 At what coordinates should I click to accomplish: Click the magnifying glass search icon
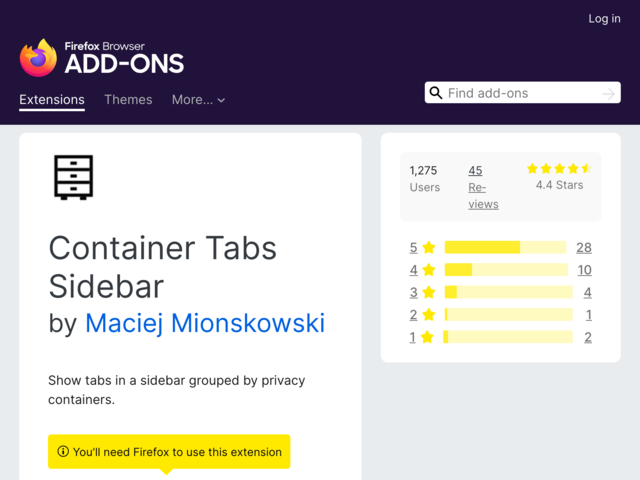(x=436, y=93)
